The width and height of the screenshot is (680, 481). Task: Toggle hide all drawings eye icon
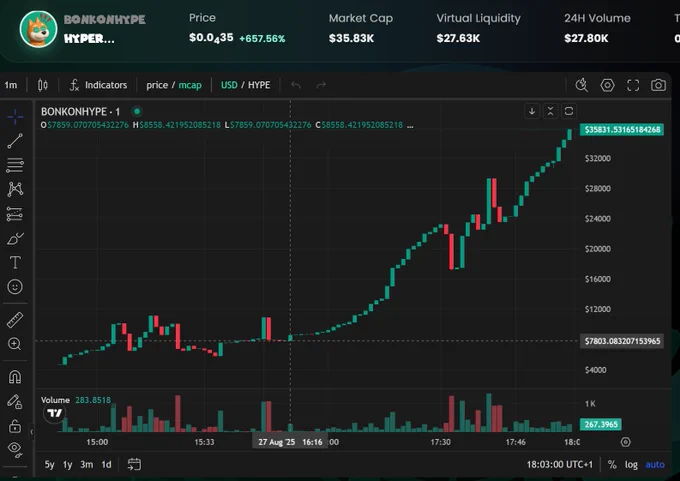tap(15, 450)
